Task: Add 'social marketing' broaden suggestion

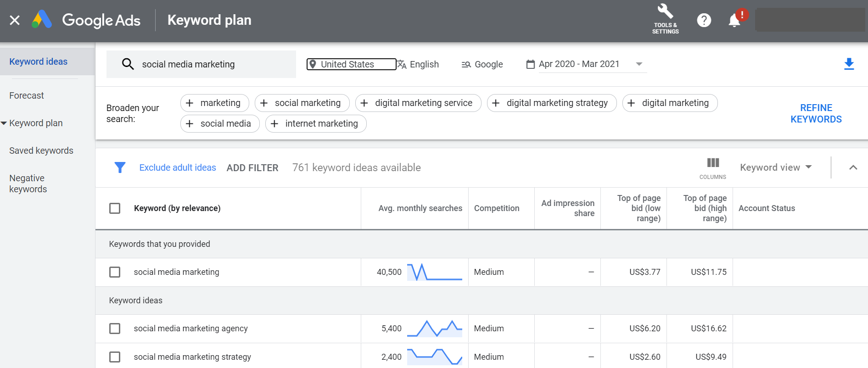Action: [x=302, y=103]
